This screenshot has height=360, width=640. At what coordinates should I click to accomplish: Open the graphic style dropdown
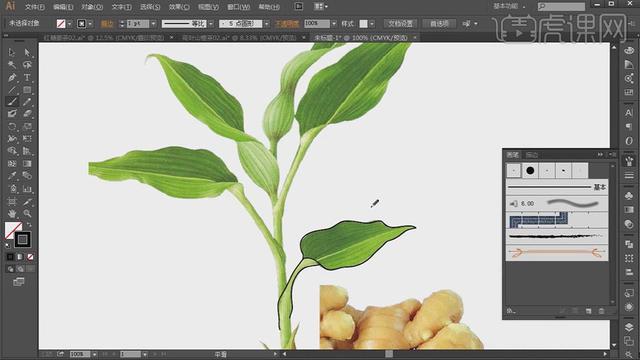coord(371,24)
